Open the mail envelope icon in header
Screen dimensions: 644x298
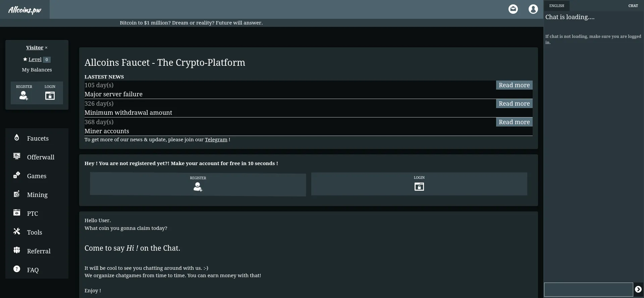[513, 9]
